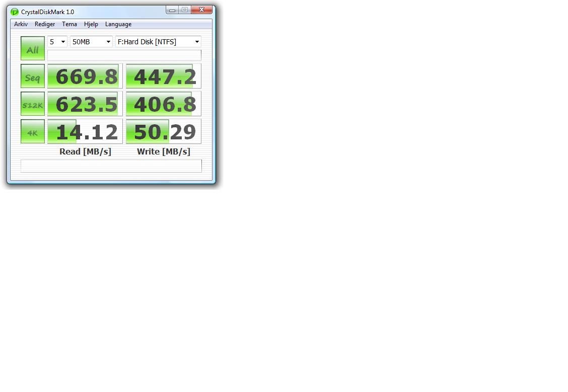Open the Hjelp menu

coord(91,24)
